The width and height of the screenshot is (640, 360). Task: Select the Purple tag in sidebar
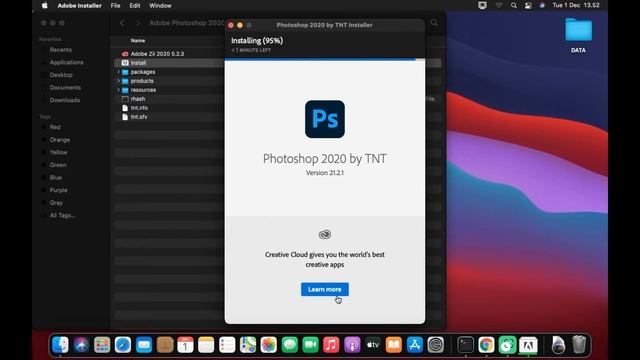click(58, 190)
